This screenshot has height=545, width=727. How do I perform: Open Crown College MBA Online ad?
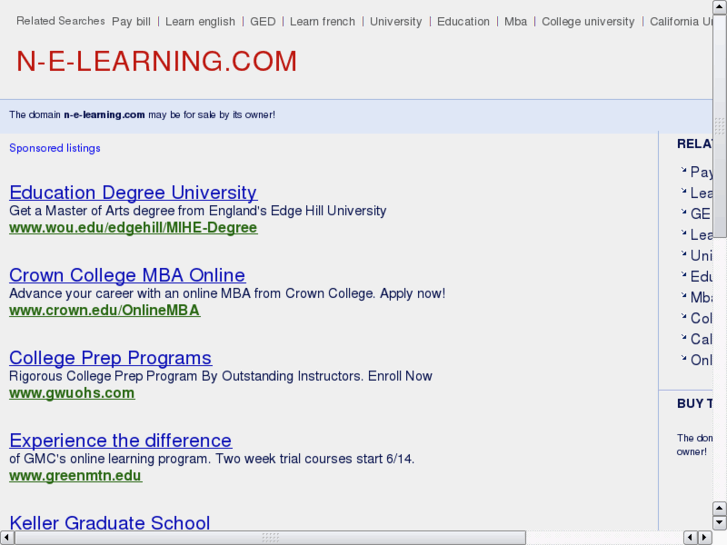click(127, 275)
